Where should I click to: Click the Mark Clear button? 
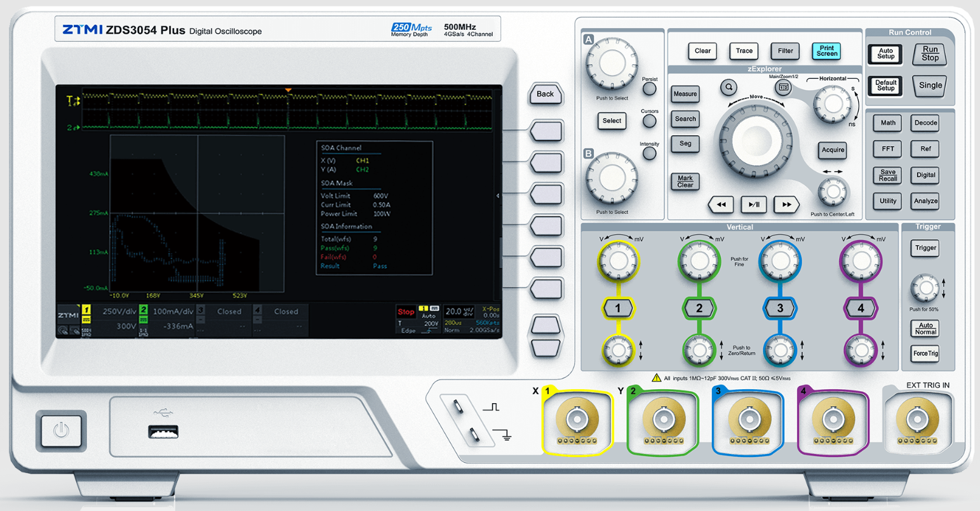[685, 182]
